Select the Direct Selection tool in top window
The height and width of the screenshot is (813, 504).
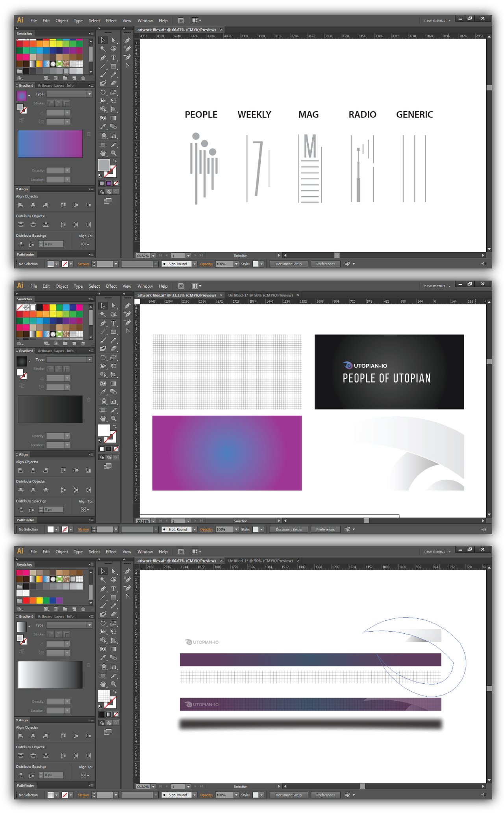(x=113, y=40)
